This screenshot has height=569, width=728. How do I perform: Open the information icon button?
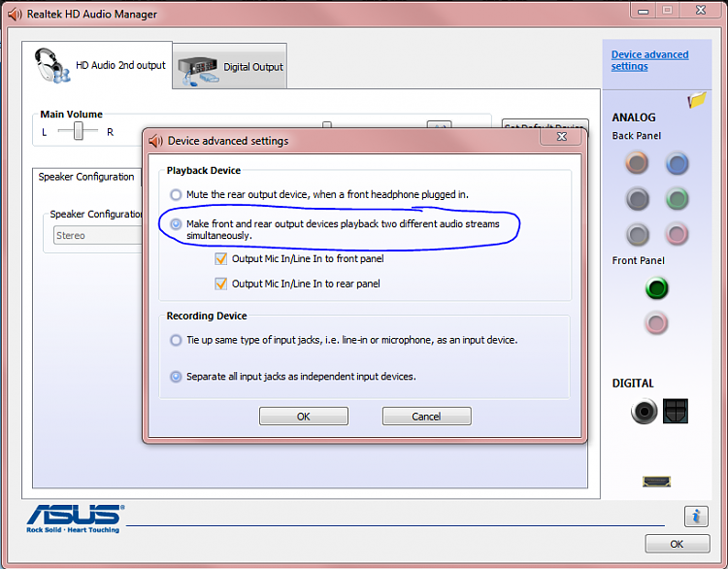(696, 517)
